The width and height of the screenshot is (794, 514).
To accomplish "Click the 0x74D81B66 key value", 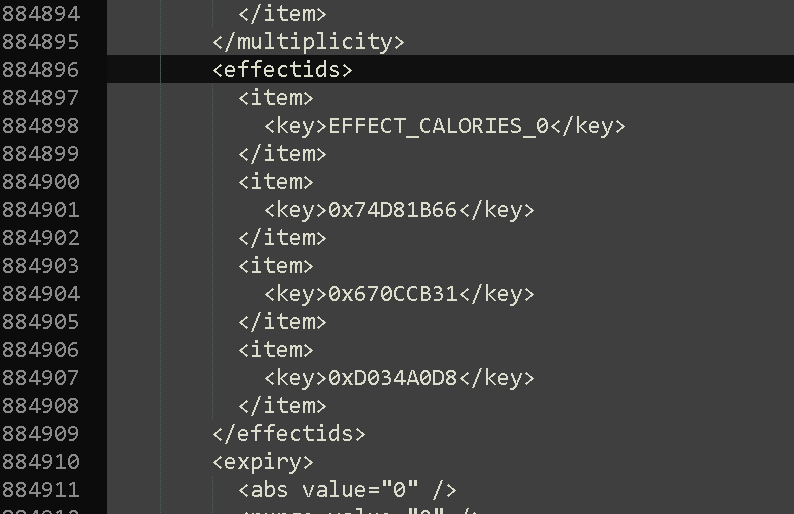I will click(x=392, y=210).
